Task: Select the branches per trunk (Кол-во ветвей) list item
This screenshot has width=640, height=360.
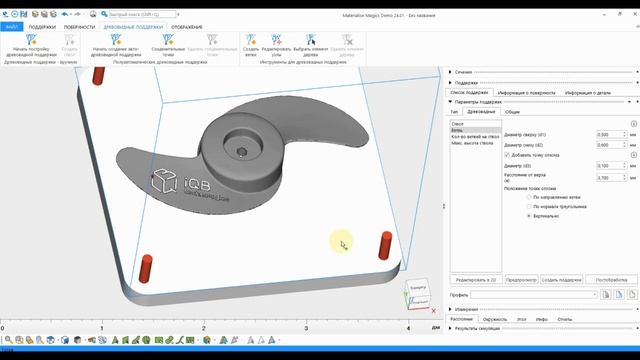Action: (476, 137)
